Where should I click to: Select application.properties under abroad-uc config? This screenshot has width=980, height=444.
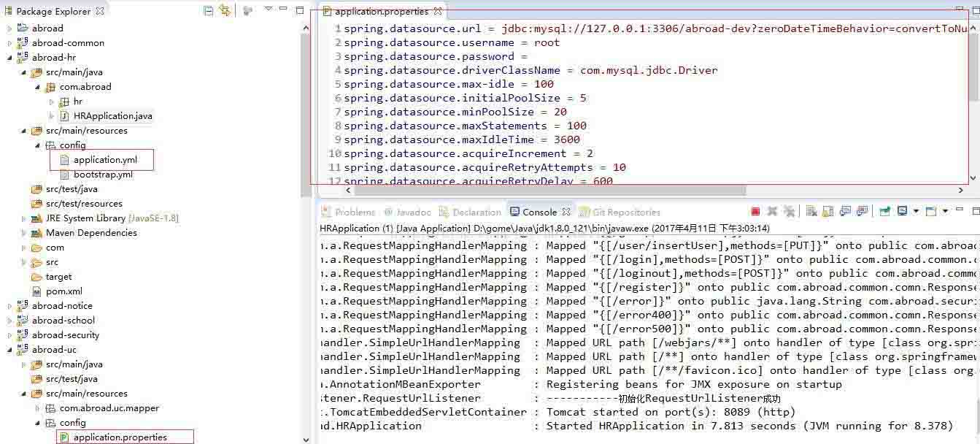[120, 437]
